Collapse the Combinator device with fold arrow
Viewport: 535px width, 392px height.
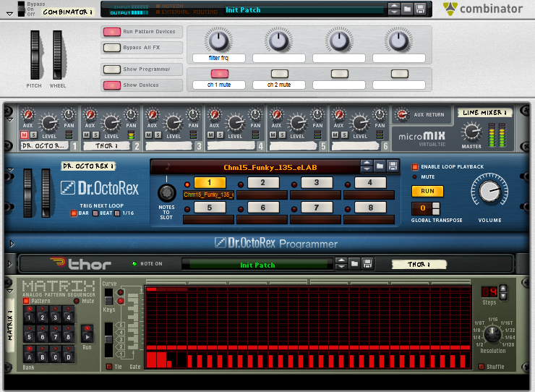[9, 14]
